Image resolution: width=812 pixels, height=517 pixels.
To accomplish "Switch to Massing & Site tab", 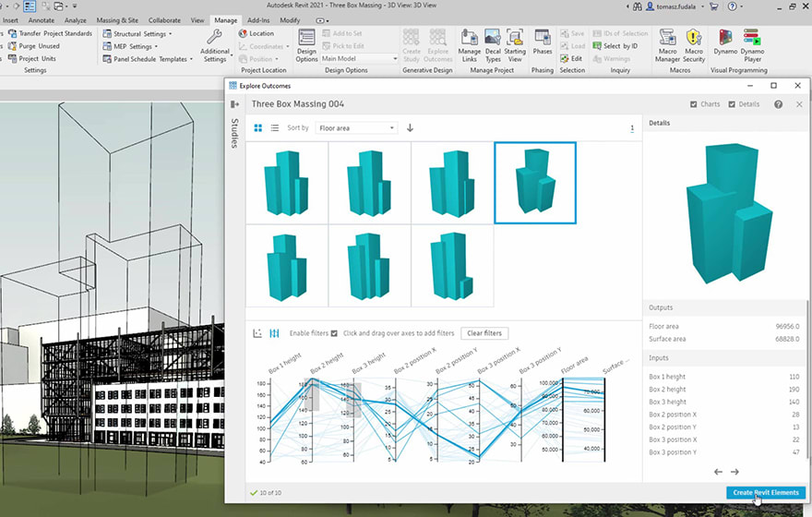I will 117,20.
